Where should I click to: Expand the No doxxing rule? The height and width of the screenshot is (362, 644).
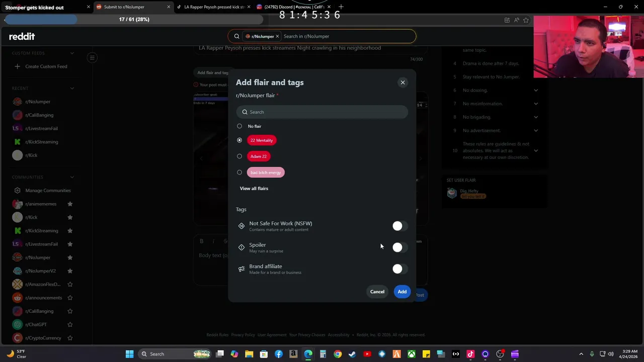tap(536, 90)
